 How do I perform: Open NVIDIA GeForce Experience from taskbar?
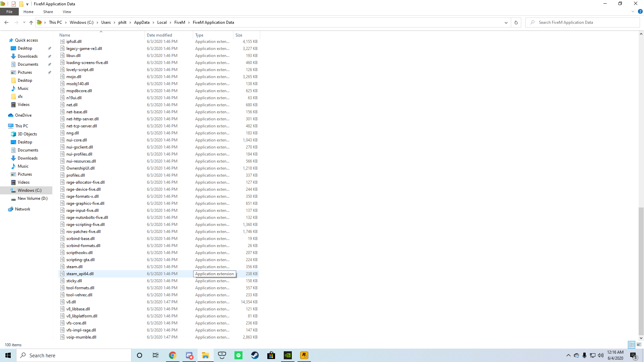coord(287,355)
